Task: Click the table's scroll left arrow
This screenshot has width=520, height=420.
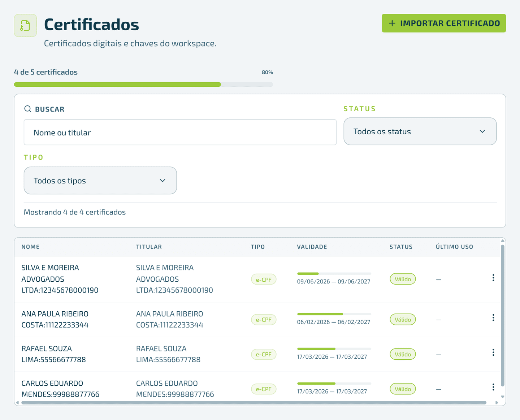Action: pyautogui.click(x=17, y=403)
